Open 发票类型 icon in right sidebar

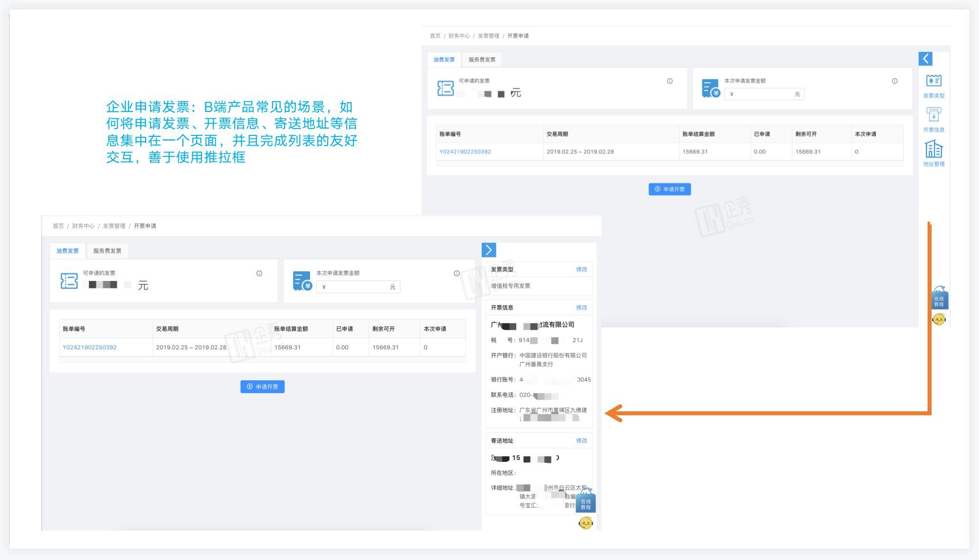(x=934, y=81)
